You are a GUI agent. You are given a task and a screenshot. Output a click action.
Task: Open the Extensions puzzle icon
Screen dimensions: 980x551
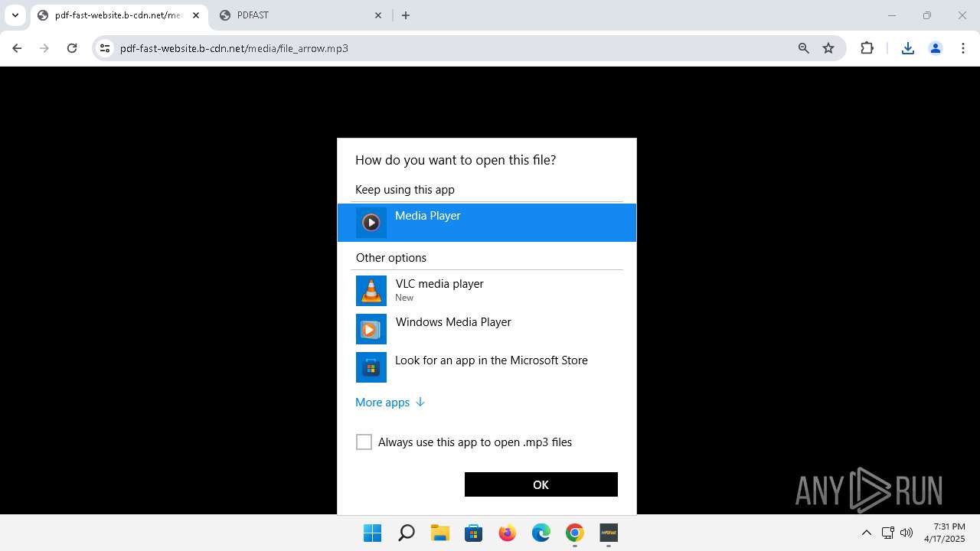[867, 48]
